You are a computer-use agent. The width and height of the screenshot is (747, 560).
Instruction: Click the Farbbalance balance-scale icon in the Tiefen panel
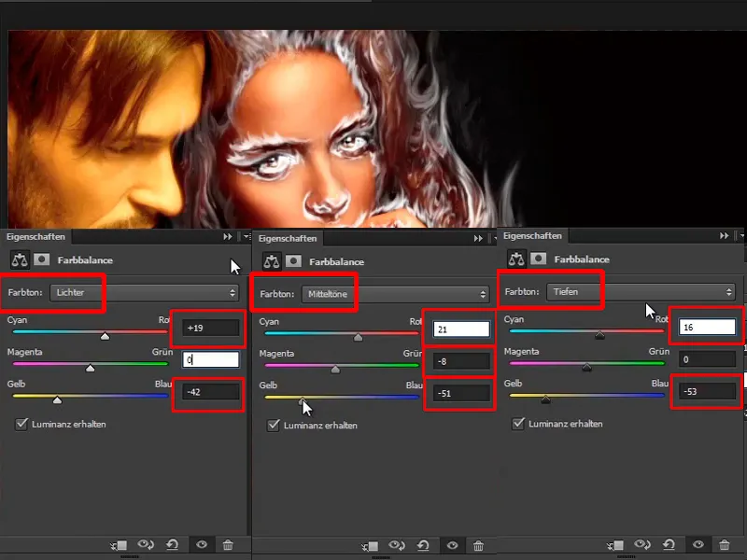(x=516, y=259)
